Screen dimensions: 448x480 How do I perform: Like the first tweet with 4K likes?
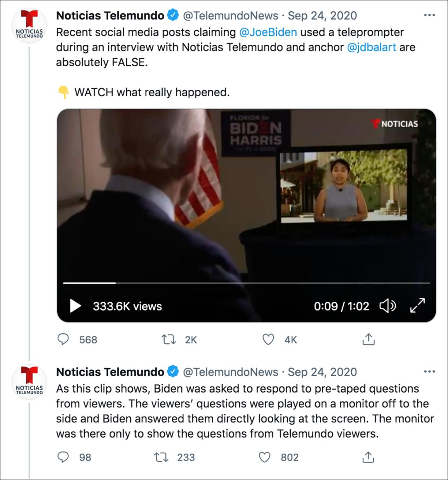pos(269,339)
